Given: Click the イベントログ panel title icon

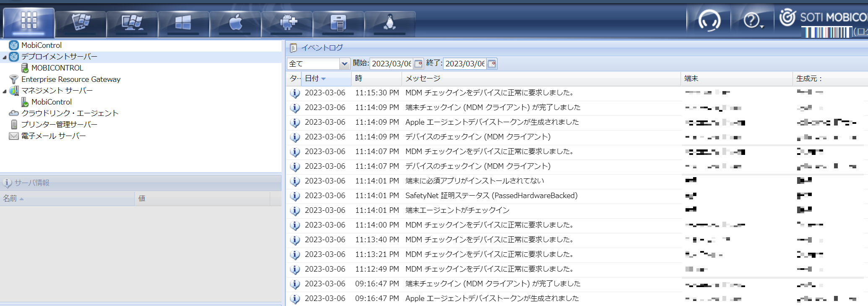Looking at the screenshot, I should click(293, 48).
